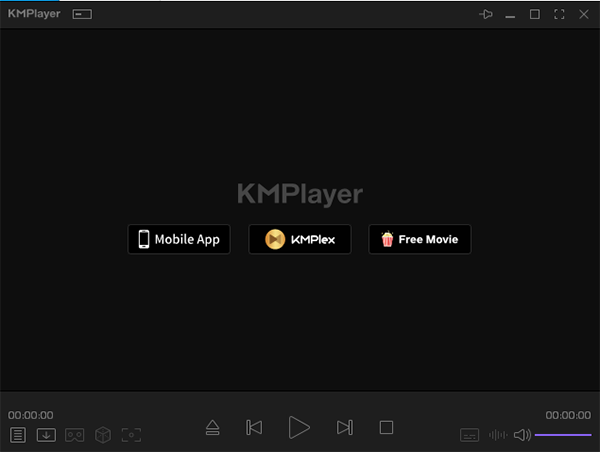Switch to compact mode icon in title bar
The height and width of the screenshot is (452, 600).
click(82, 15)
